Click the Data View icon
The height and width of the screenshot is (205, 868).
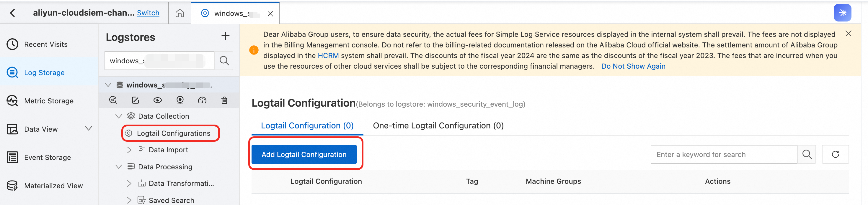pyautogui.click(x=12, y=129)
